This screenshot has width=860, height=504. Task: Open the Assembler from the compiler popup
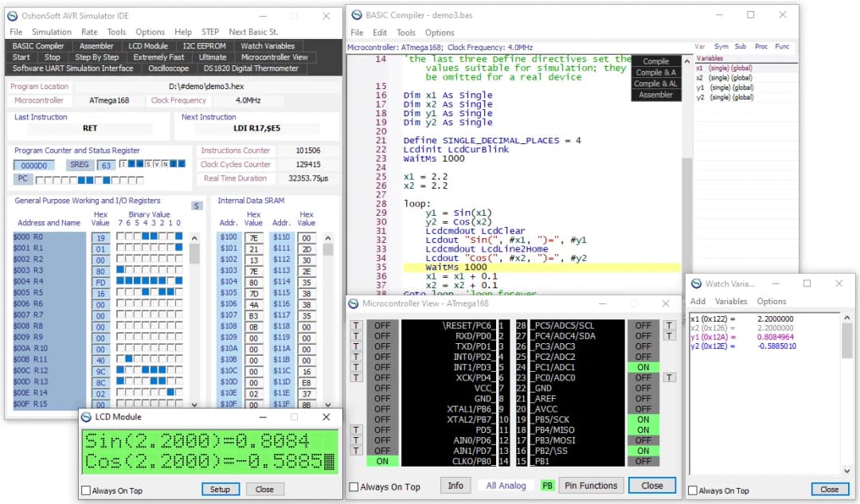[x=655, y=95]
